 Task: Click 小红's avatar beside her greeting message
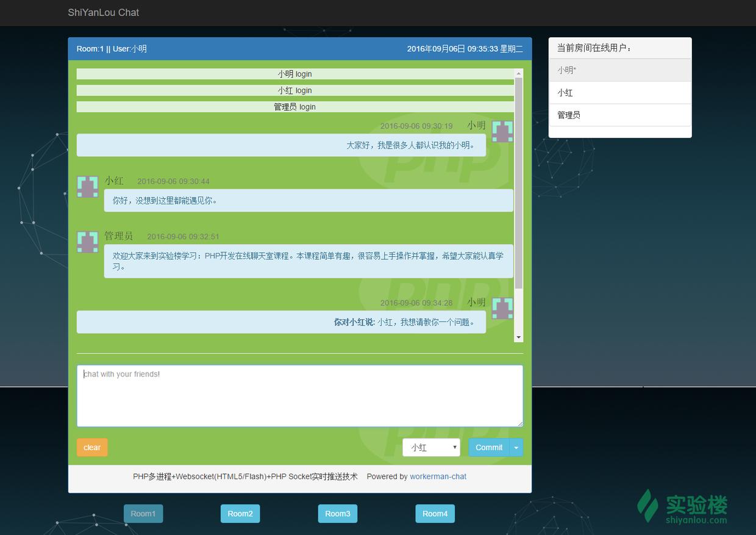coord(87,187)
